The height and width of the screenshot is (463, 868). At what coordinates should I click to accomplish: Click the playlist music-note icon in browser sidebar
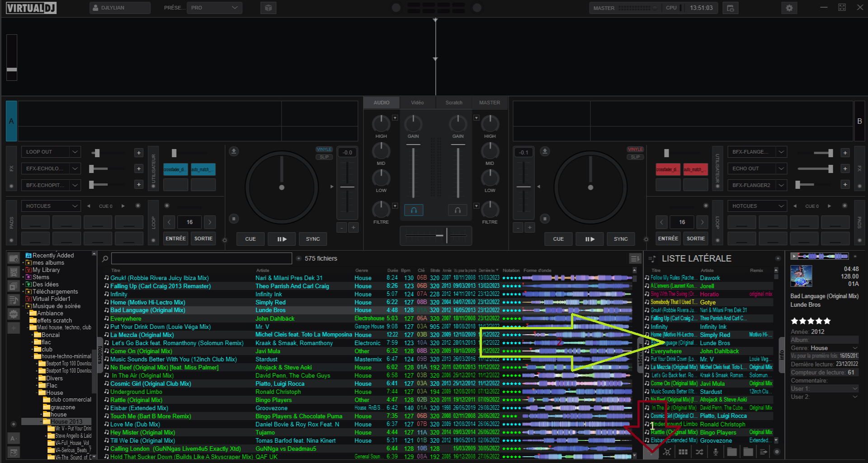14,300
